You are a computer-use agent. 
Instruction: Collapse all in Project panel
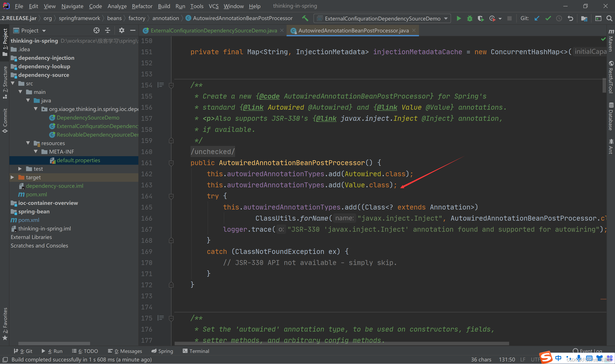click(107, 30)
